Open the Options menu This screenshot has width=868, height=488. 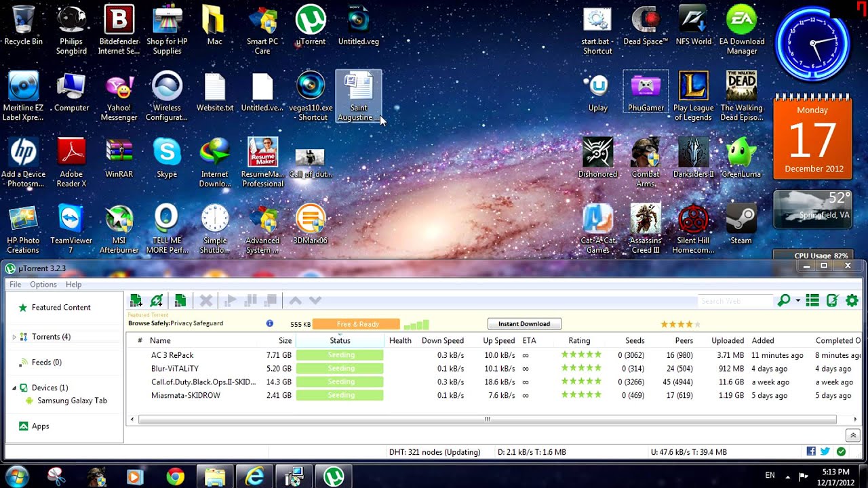[x=43, y=285]
